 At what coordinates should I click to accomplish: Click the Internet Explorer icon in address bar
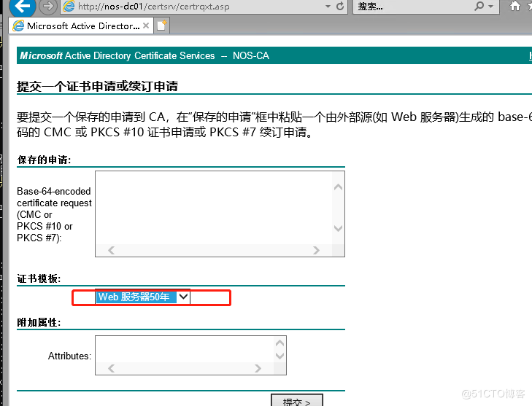coord(69,6)
